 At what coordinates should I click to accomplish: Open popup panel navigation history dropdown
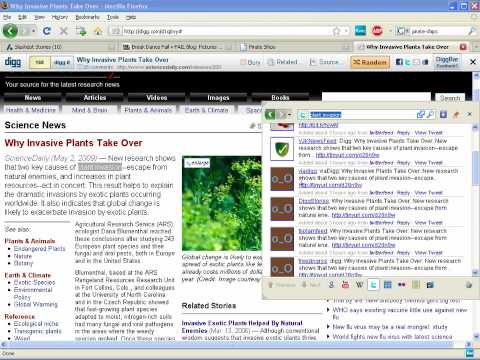[289, 115]
